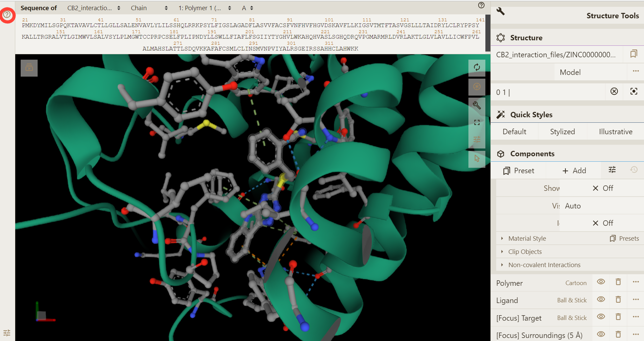Open the Polymer 1 entity dropdown
Image resolution: width=644 pixels, height=341 pixels.
point(205,8)
